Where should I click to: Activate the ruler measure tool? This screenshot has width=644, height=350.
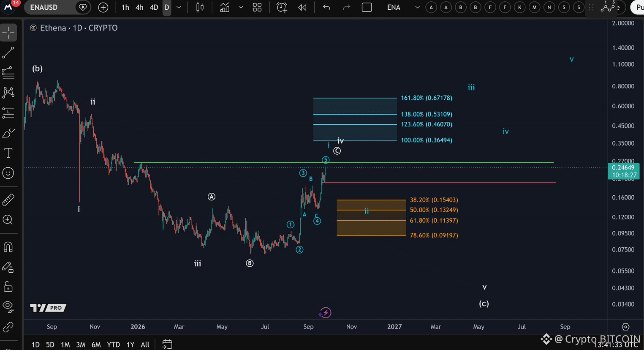8,200
